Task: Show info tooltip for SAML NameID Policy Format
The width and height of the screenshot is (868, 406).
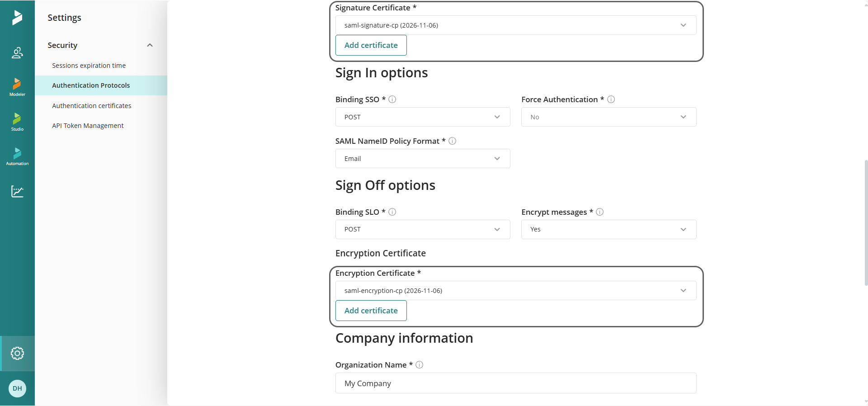Action: pos(452,141)
